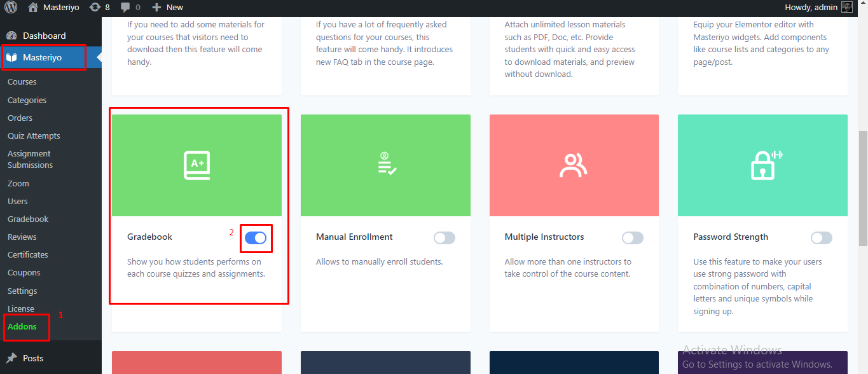The image size is (868, 374).
Task: Click the Dashboard gauge icon
Action: point(11,36)
